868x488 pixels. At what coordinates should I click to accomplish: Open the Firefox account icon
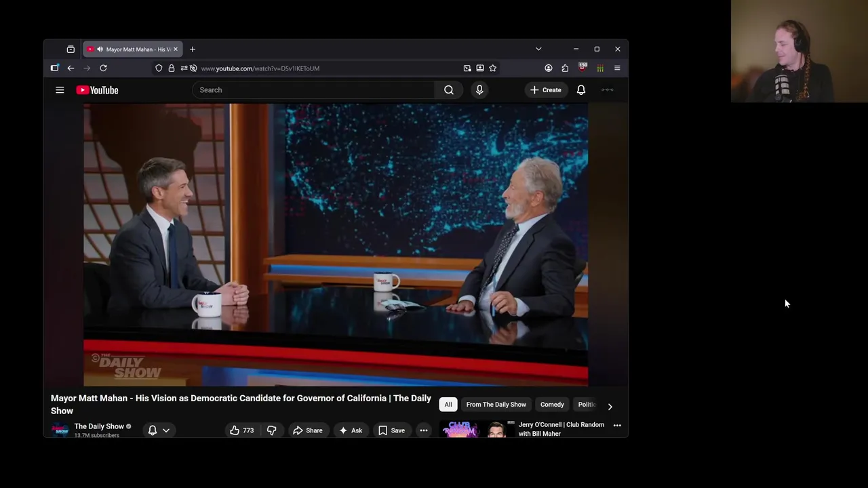(x=549, y=68)
